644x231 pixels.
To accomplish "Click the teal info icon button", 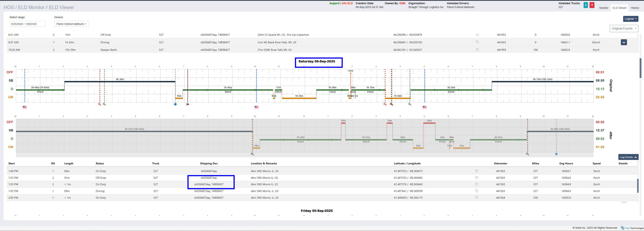I will (x=585, y=5).
